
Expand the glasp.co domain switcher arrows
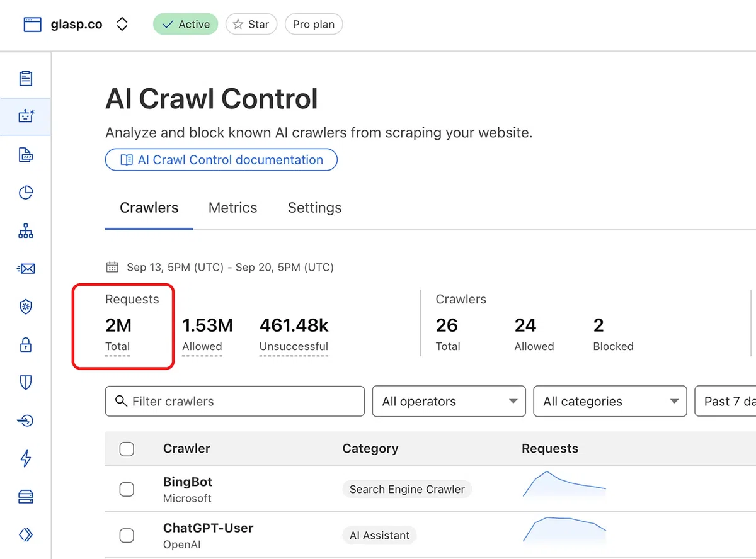pos(122,25)
